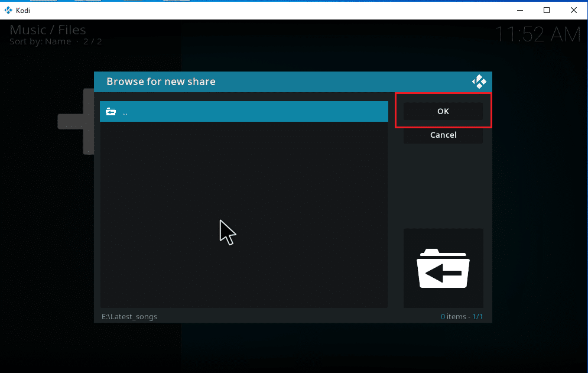Click the Sort by: Name label
The width and height of the screenshot is (588, 373).
40,41
